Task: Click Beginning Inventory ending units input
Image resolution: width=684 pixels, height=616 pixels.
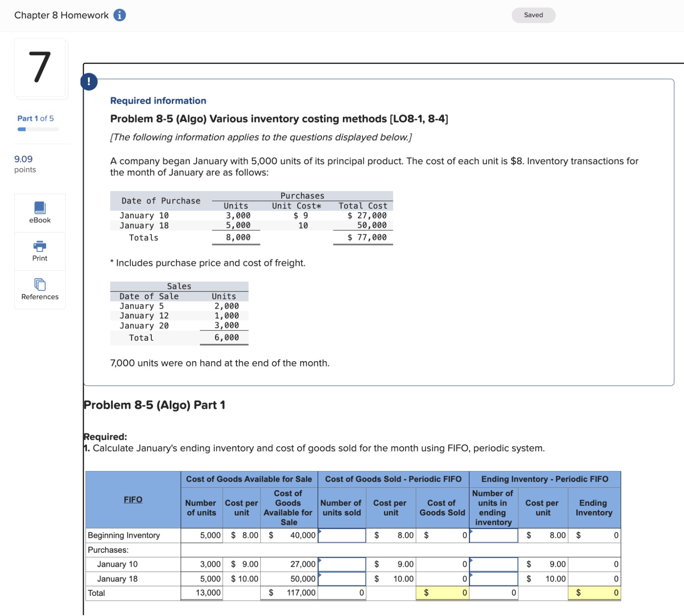Action: [493, 535]
